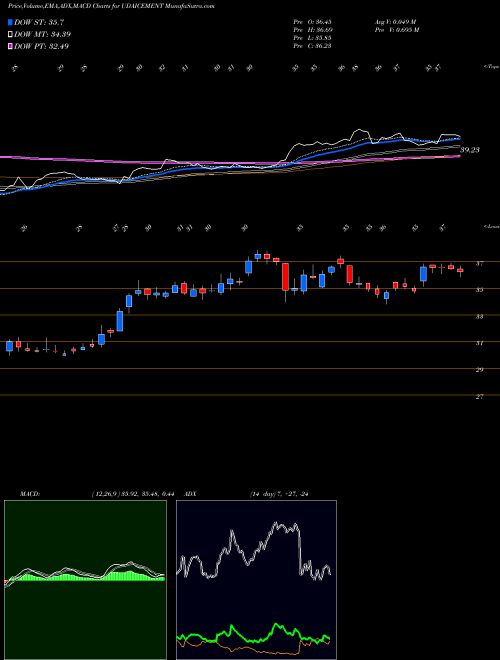Click the 'ADX' panel heading
Screen dimensions: 500x660
click(x=191, y=494)
